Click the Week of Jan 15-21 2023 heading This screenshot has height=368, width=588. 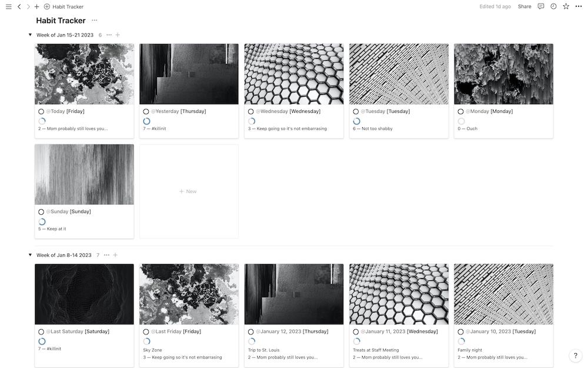click(65, 35)
